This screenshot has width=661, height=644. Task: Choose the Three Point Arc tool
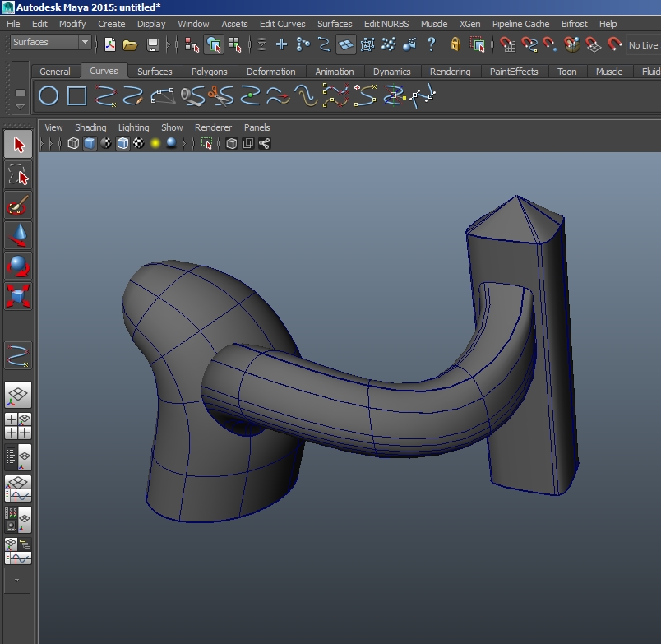(163, 95)
